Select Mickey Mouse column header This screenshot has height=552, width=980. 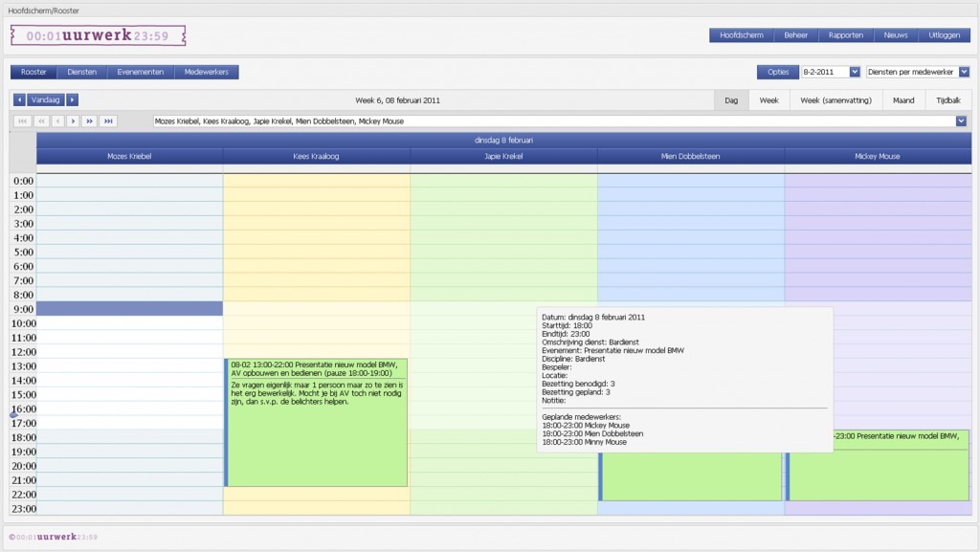878,156
